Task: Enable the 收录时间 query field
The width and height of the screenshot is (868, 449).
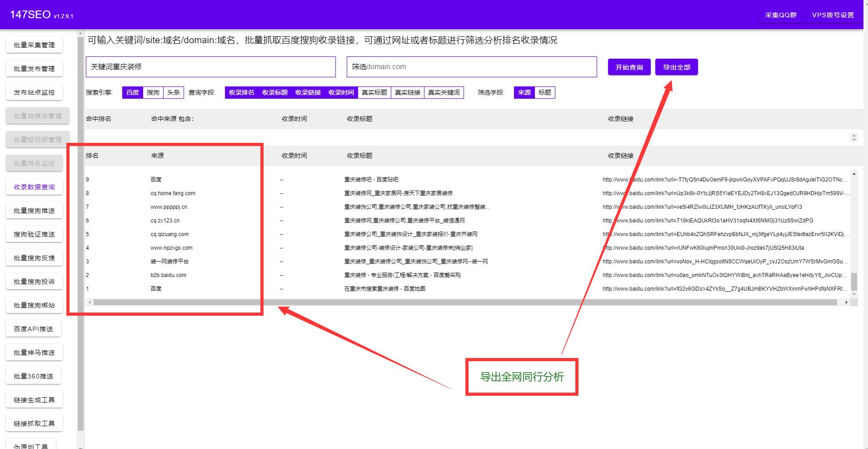Action: 341,92
